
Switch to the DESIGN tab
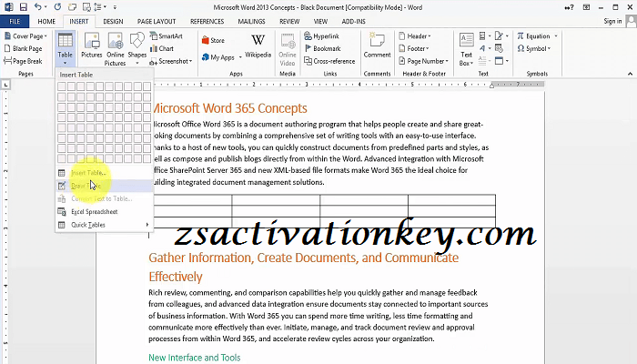113,21
